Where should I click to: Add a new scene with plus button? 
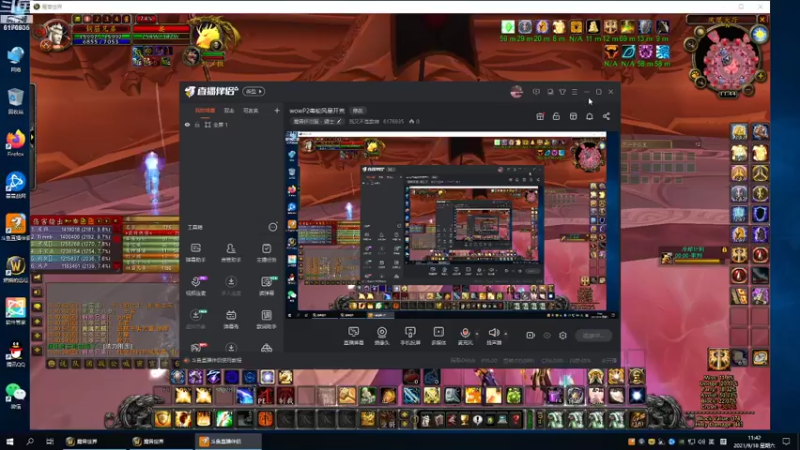click(277, 111)
